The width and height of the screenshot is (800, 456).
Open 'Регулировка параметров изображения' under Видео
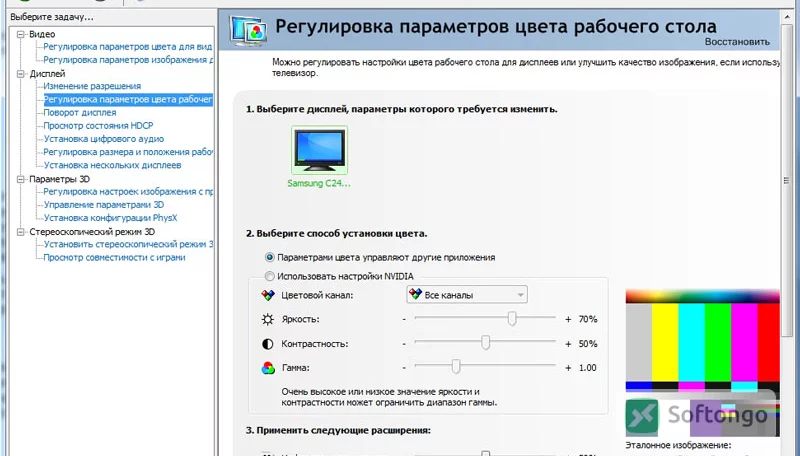pos(128,60)
